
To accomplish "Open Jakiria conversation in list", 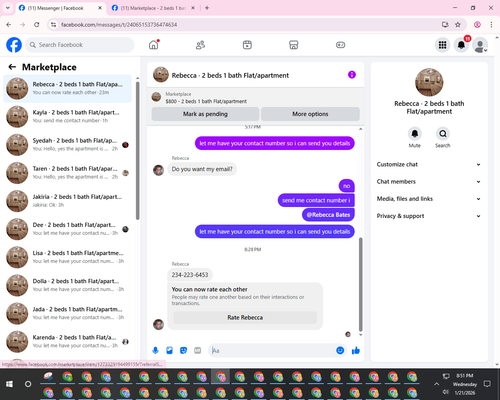I will tap(68, 201).
